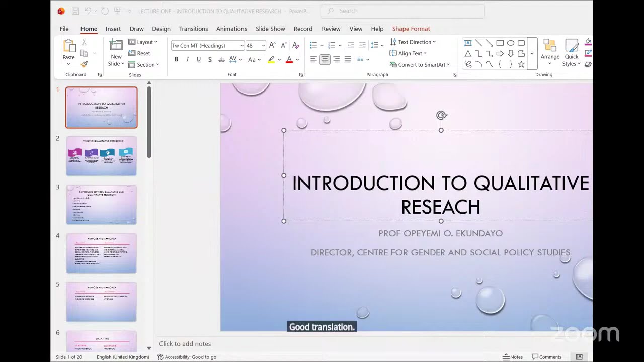The image size is (644, 362).
Task: Select slide 2 thumbnail
Action: tap(101, 156)
